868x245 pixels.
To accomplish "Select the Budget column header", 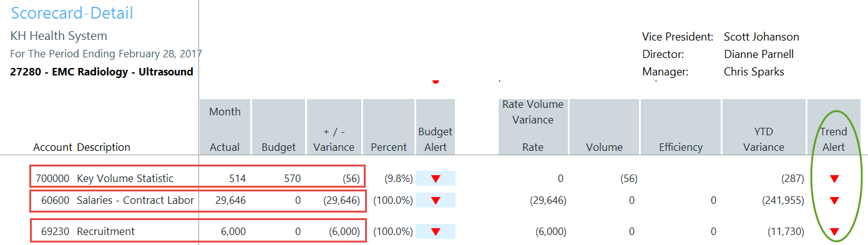I will pos(278,127).
